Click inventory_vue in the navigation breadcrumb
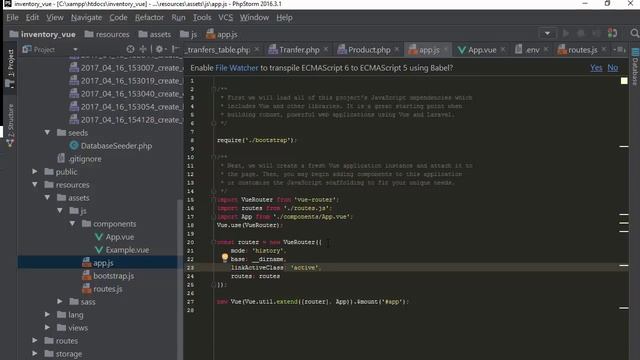 pos(42,34)
